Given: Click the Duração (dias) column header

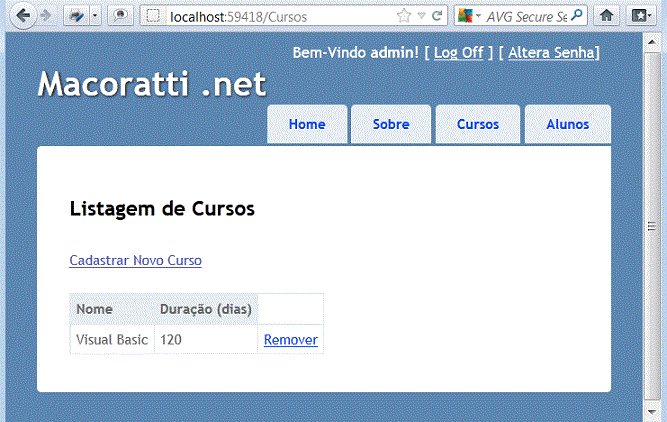Looking at the screenshot, I should click(206, 309).
